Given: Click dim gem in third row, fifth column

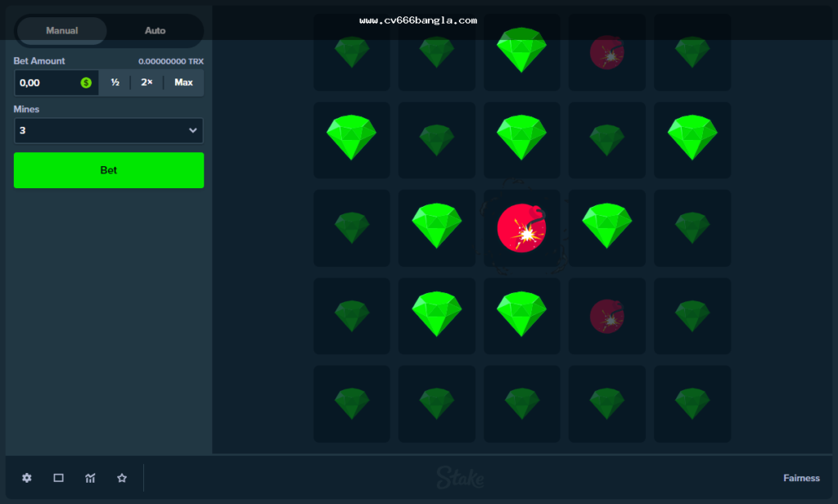Looking at the screenshot, I should coord(692,227).
